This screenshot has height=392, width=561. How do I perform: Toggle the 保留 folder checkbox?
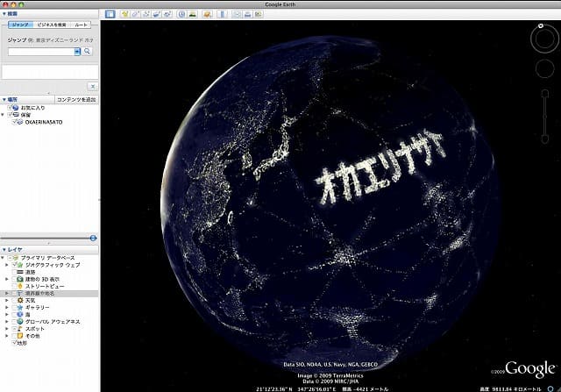tap(10, 115)
